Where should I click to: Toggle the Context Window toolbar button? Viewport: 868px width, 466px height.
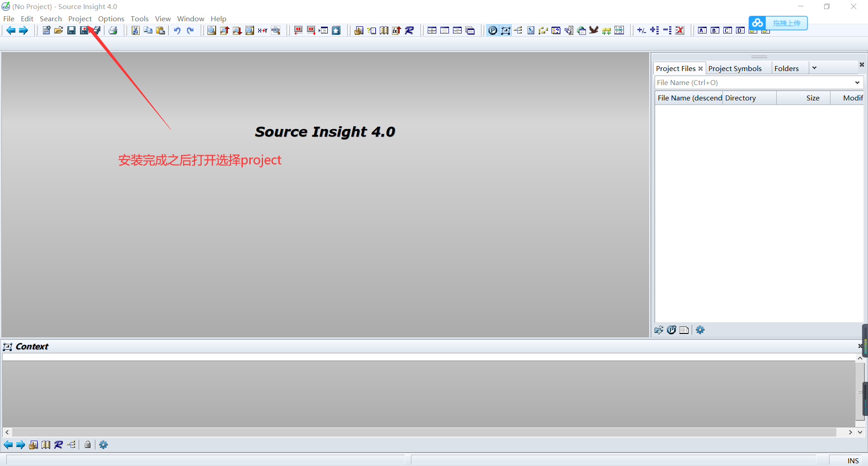tap(505, 30)
